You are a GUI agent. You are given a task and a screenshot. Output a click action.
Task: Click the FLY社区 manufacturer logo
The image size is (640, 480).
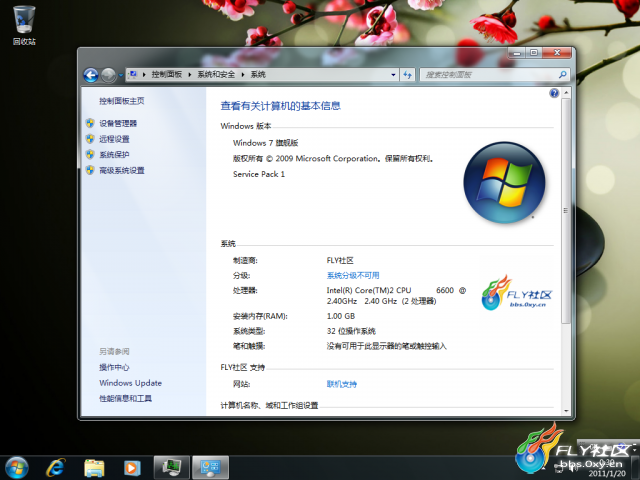tap(517, 293)
